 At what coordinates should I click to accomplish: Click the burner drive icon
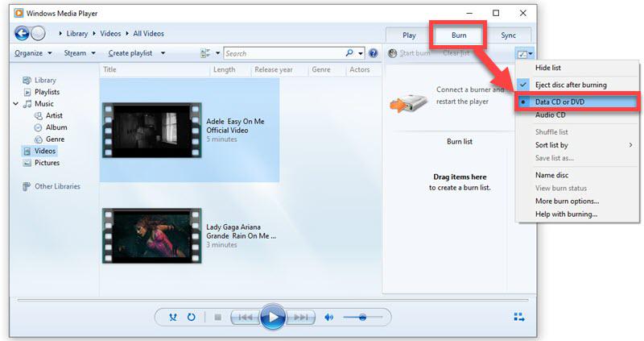(x=408, y=103)
